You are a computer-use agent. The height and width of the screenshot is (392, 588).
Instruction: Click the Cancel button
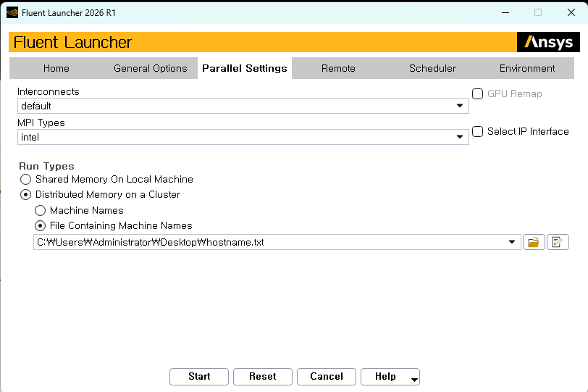click(326, 377)
